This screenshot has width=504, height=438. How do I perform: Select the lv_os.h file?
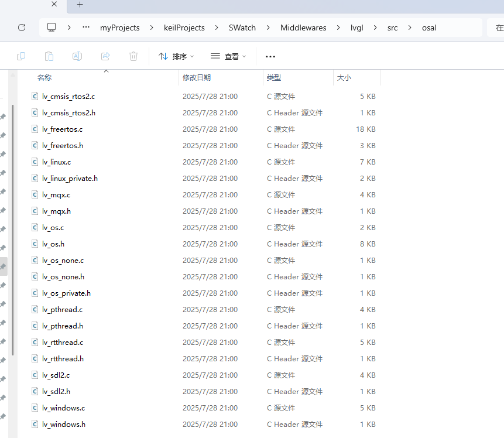(53, 244)
